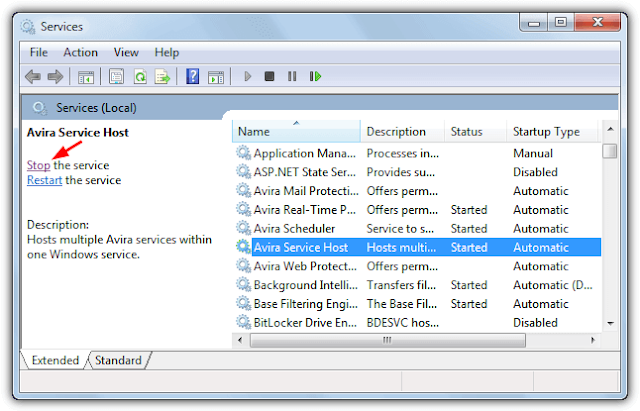Open the Help menu
640x411 pixels.
click(167, 53)
